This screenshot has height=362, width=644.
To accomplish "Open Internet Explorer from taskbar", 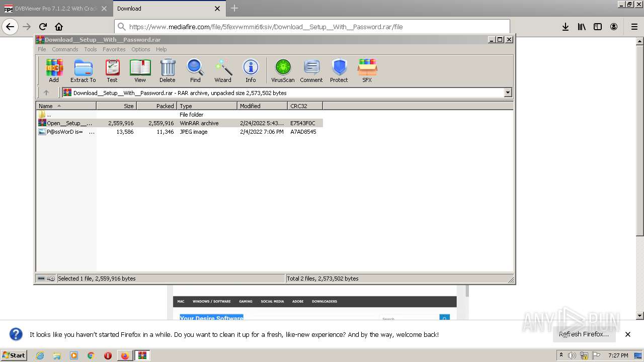I will pyautogui.click(x=40, y=355).
